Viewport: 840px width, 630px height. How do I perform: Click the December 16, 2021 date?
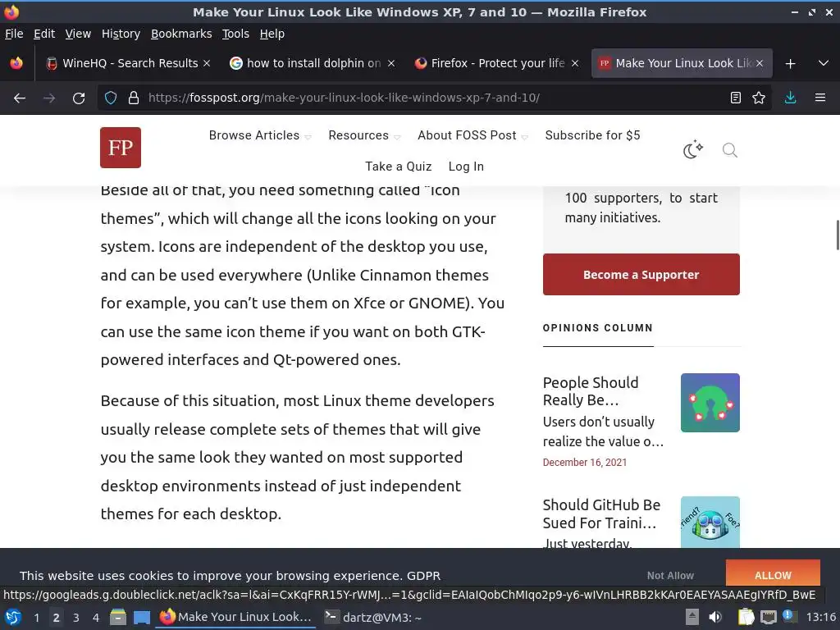point(584,463)
